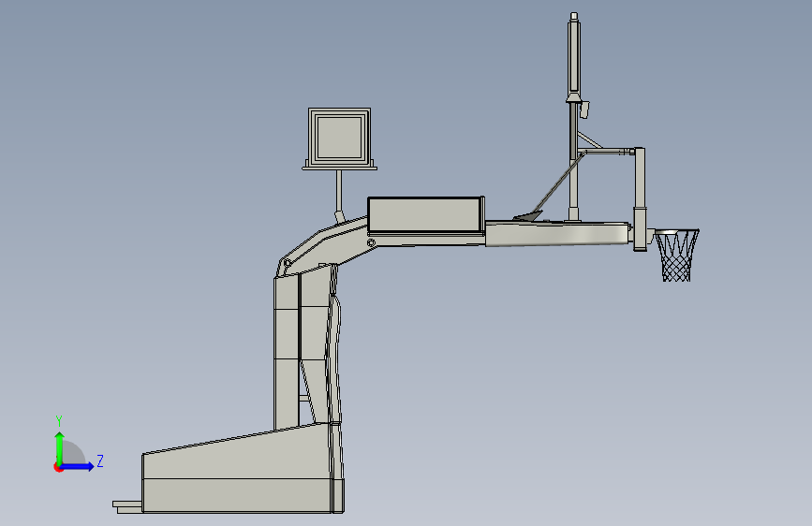Select the thin support post under the monitor
Viewport: 812px width, 526px height.
339,192
